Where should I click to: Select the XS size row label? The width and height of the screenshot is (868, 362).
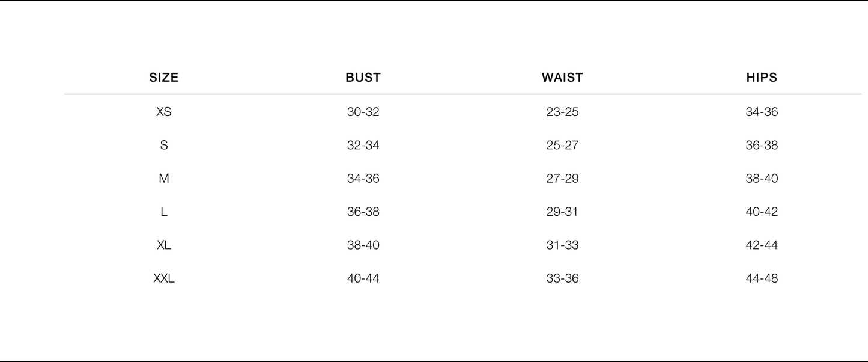pyautogui.click(x=163, y=112)
